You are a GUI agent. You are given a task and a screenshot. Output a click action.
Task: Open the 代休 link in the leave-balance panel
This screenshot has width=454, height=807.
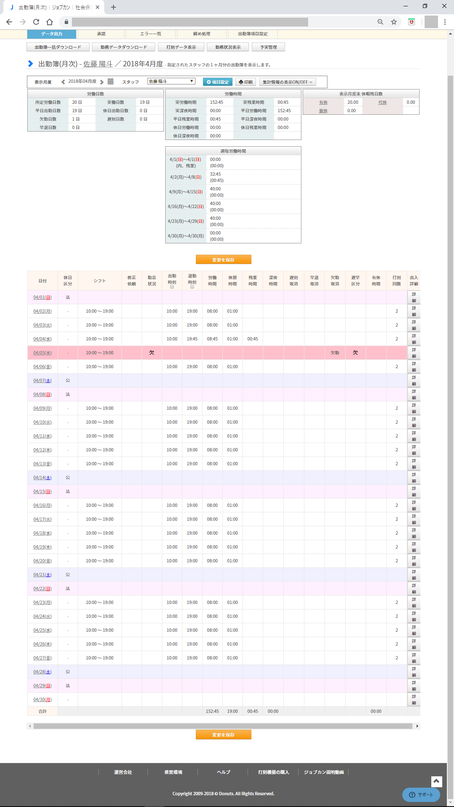click(382, 102)
